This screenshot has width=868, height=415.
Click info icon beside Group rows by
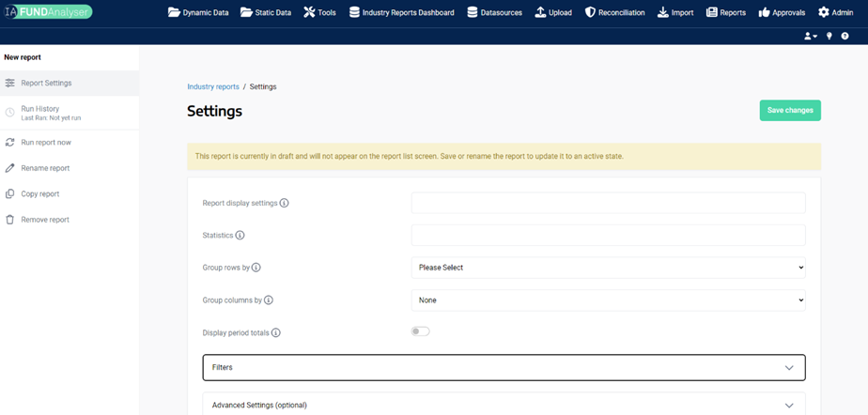point(256,268)
